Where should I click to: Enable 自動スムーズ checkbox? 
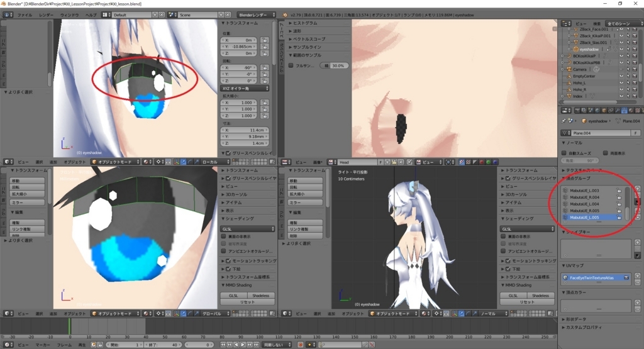pos(564,153)
